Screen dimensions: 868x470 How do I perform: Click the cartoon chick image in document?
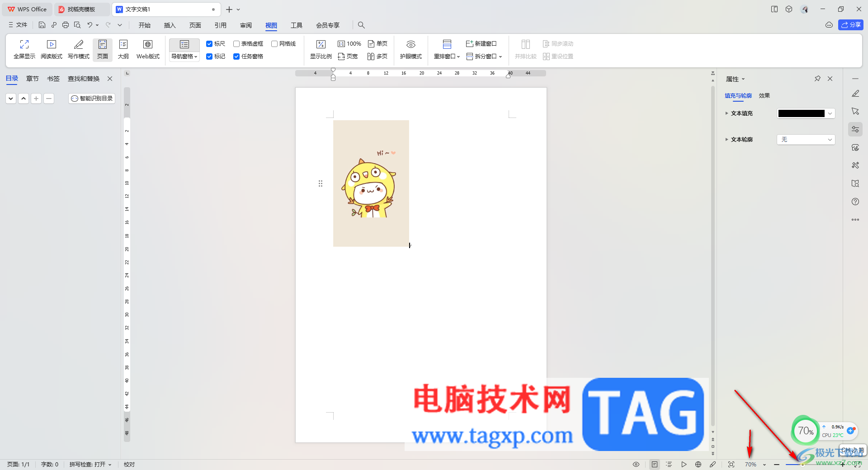tap(371, 183)
